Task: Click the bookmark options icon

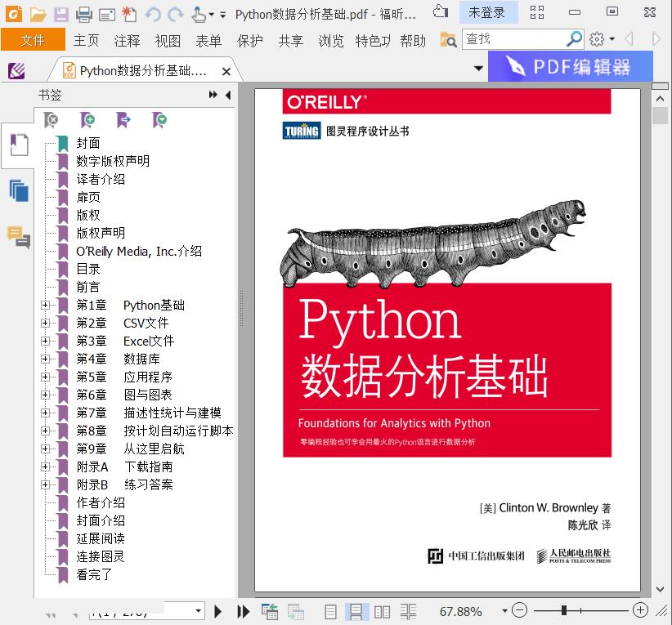Action: (x=159, y=120)
